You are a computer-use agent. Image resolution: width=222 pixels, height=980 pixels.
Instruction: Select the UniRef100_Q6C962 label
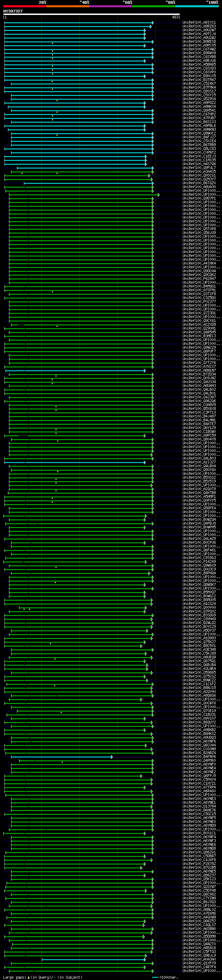click(199, 894)
